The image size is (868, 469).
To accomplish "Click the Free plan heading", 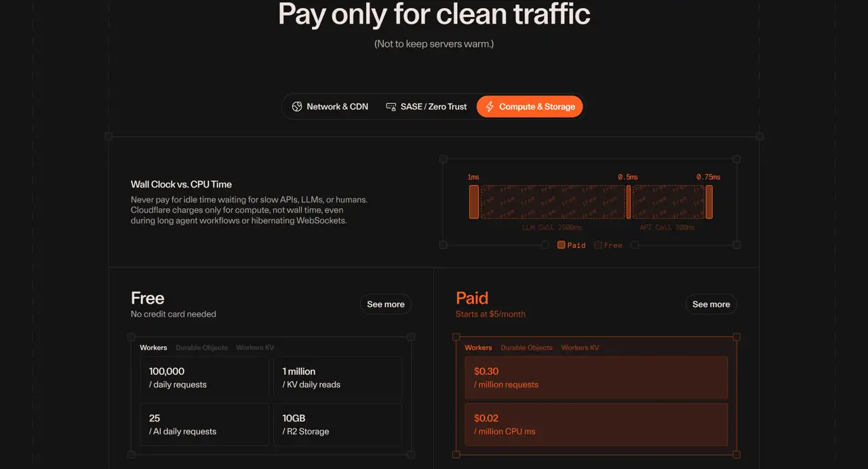I will pos(148,298).
